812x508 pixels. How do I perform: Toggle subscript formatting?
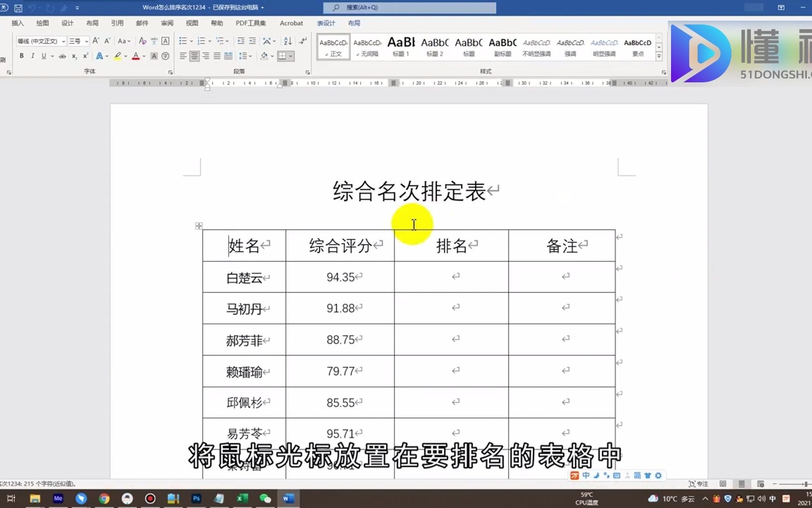tap(74, 56)
